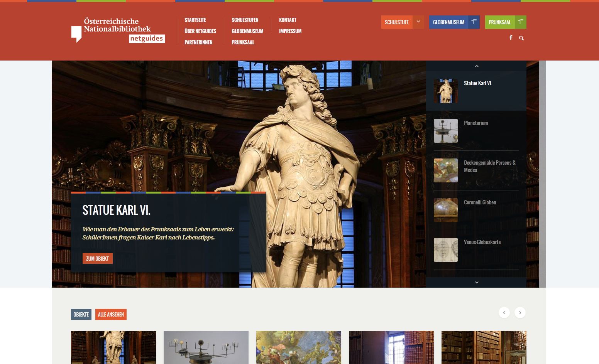Screen dimensions: 599x364
Task: Click the blue Globenmuseum button
Action: [x=448, y=22]
